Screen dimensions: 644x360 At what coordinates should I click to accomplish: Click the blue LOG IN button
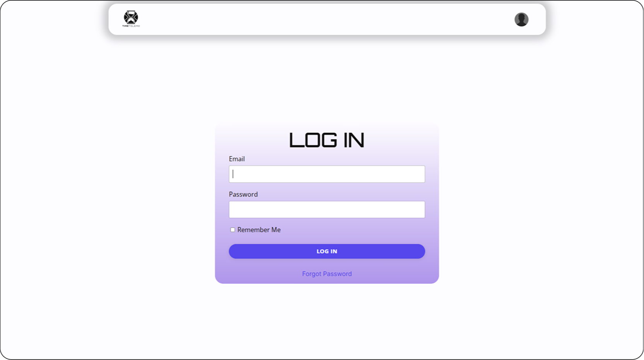327,251
